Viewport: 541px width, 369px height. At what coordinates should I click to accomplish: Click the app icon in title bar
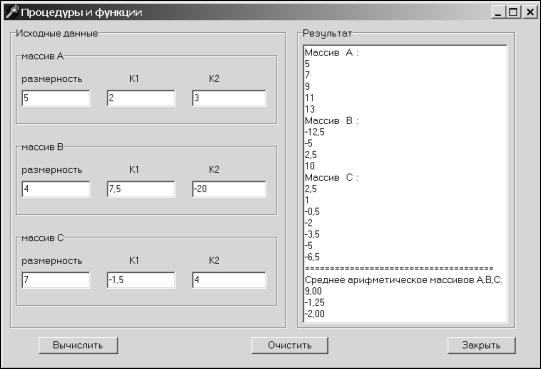pos(12,12)
